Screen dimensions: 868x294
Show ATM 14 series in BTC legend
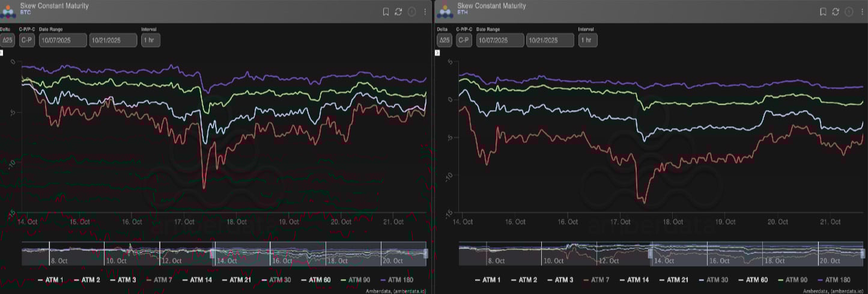201,280
